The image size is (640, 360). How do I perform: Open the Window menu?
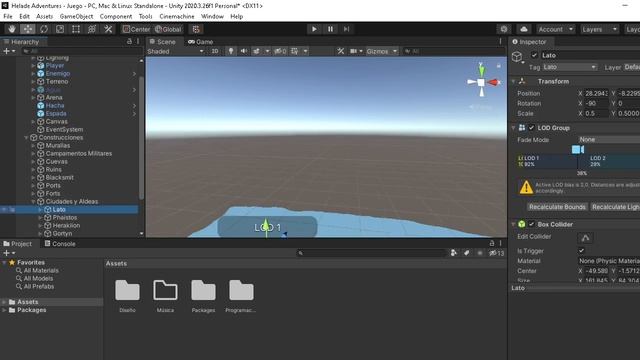pos(212,16)
